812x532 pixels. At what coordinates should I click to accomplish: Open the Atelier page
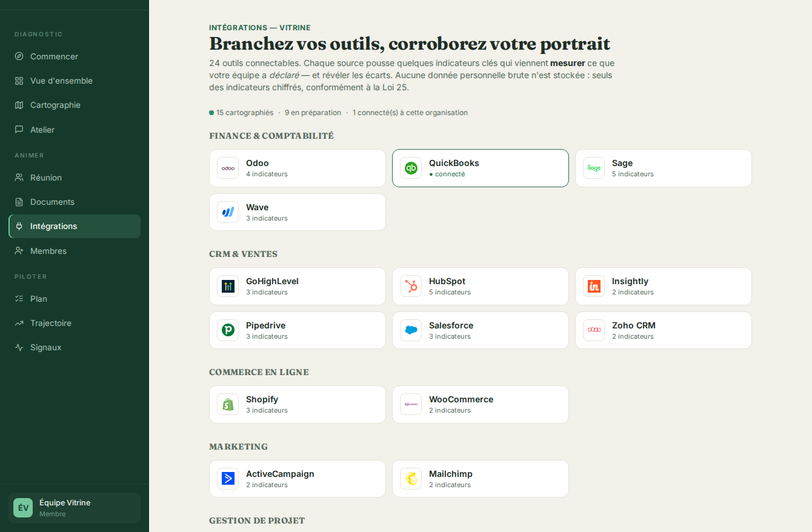(x=75, y=130)
